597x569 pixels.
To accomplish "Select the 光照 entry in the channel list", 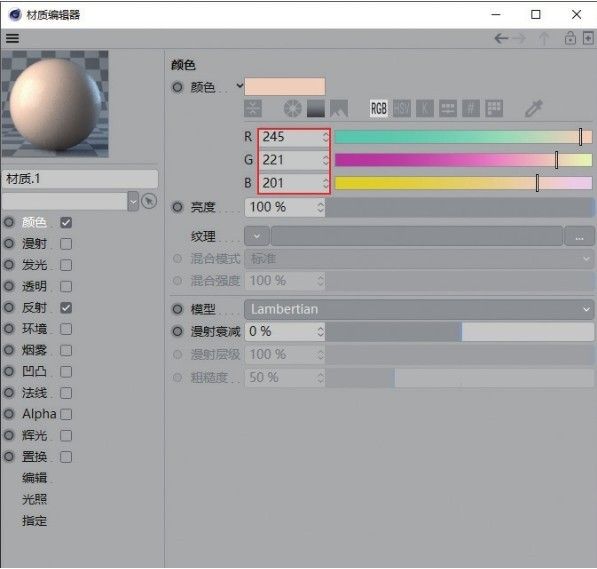I will (x=34, y=499).
